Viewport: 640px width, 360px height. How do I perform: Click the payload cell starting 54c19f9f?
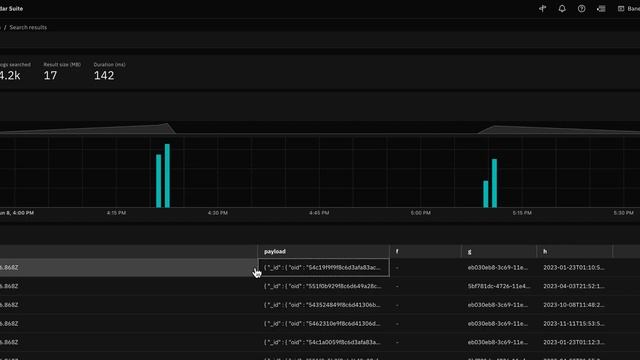324,267
